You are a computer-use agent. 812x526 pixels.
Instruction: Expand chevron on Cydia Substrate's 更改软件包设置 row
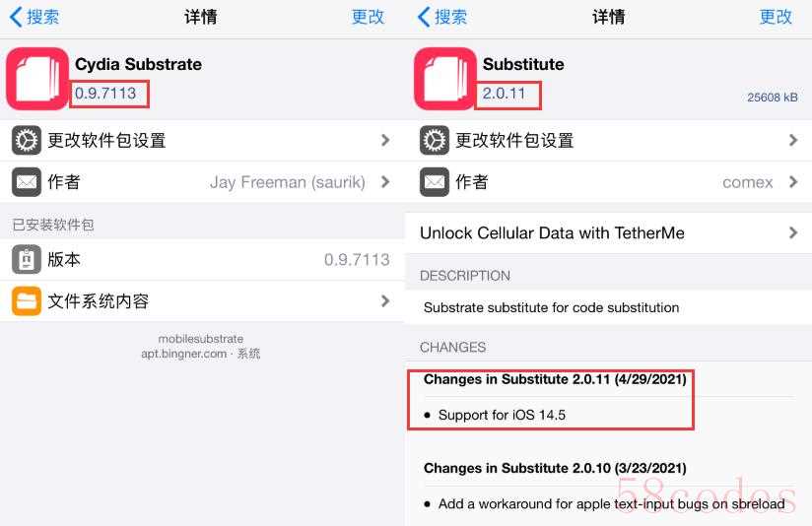(x=385, y=140)
